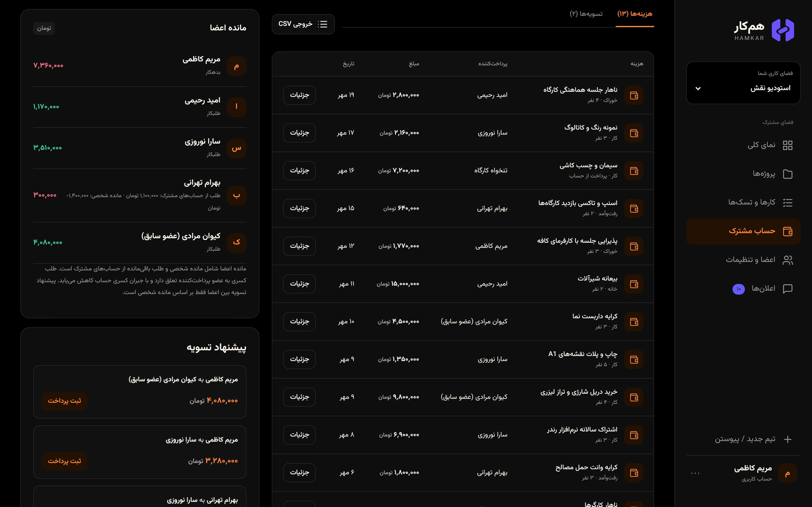Click the chevron arrow in workspace selector
Image resolution: width=812 pixels, height=507 pixels.
coord(698,88)
